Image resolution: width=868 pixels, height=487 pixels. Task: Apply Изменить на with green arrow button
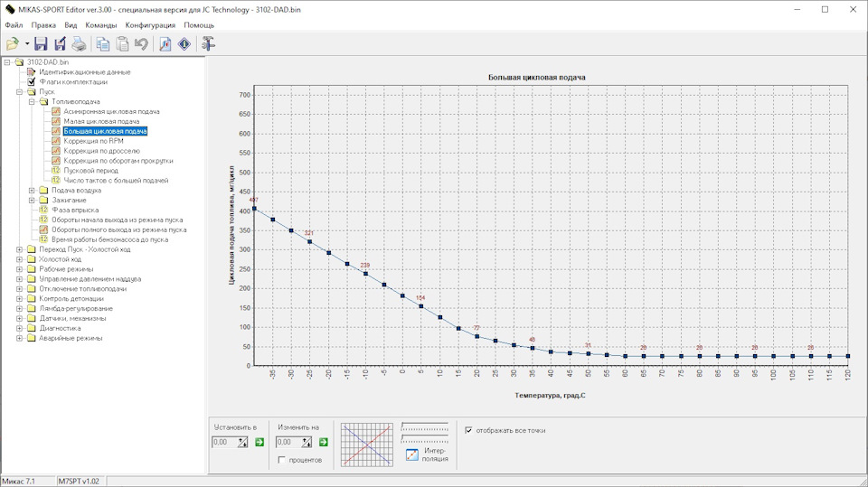(x=324, y=442)
